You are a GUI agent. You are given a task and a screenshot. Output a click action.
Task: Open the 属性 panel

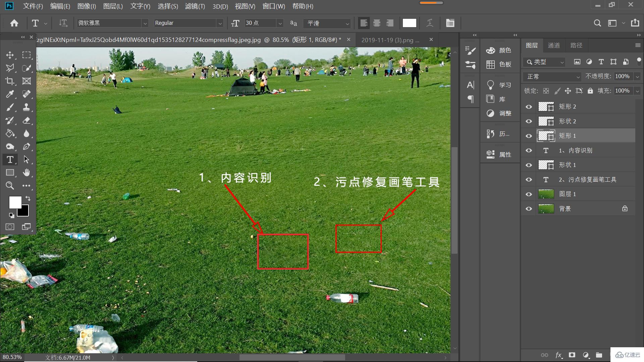coord(499,155)
